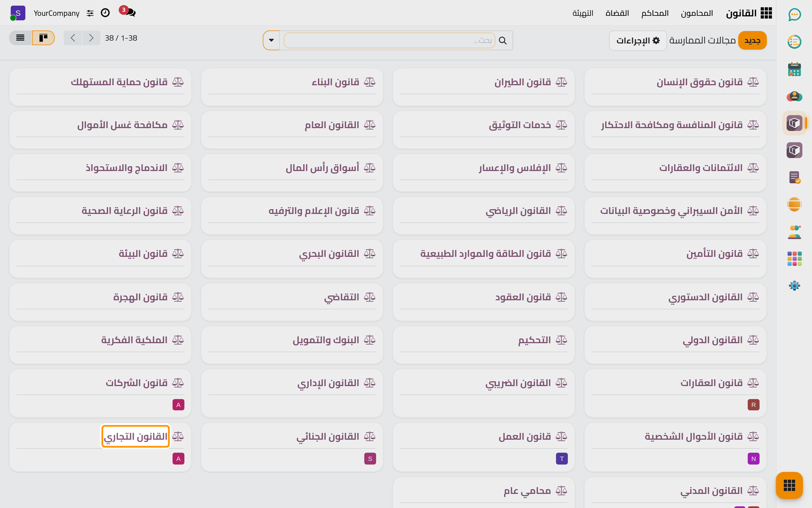Open the القضاة menu
Screen dimensions: 812x508
[617, 13]
